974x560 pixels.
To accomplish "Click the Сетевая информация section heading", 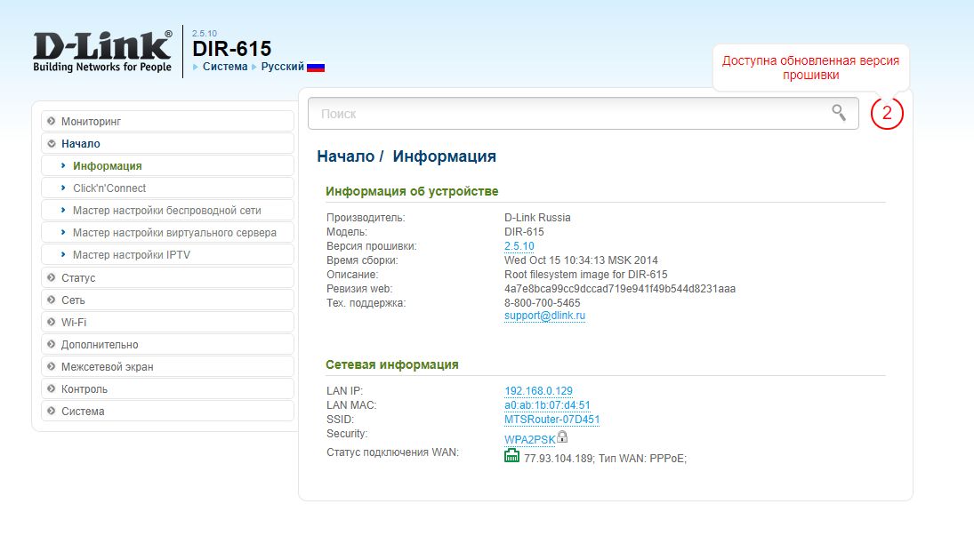I will click(x=392, y=364).
